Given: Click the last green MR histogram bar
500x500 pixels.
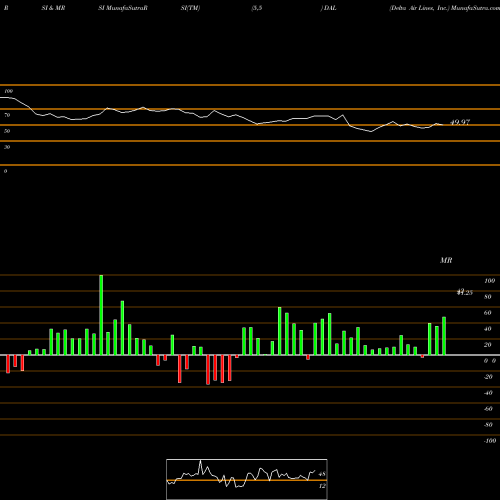Looking at the screenshot, I should point(444,336).
